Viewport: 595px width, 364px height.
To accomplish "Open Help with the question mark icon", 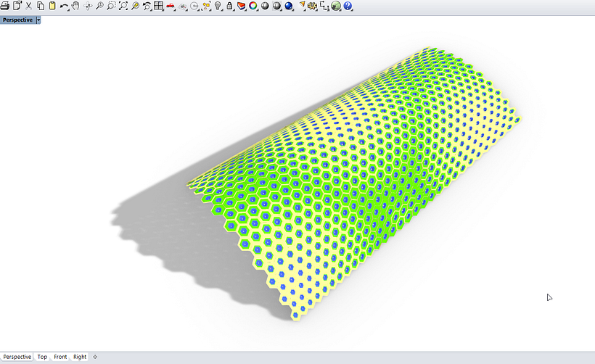I will [x=348, y=6].
